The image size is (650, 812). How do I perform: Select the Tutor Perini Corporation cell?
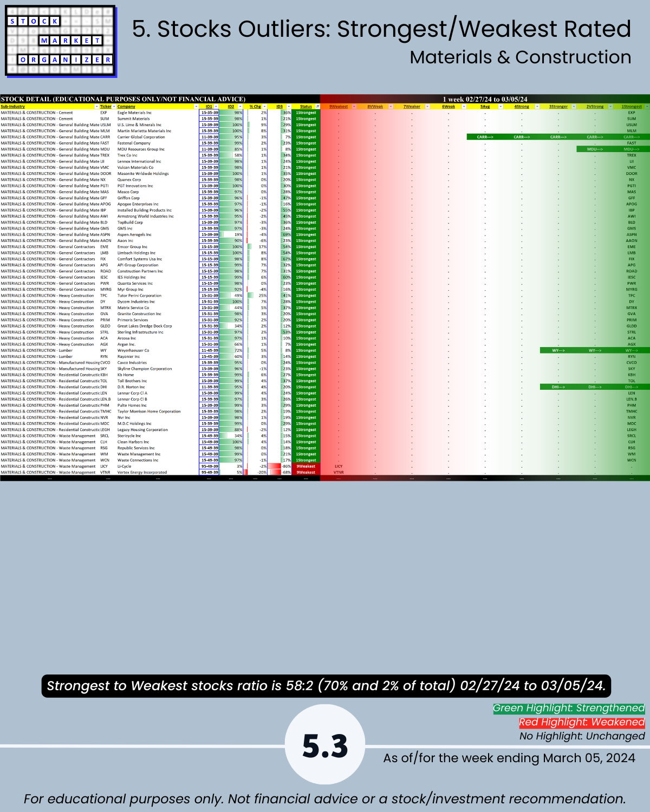tap(158, 296)
